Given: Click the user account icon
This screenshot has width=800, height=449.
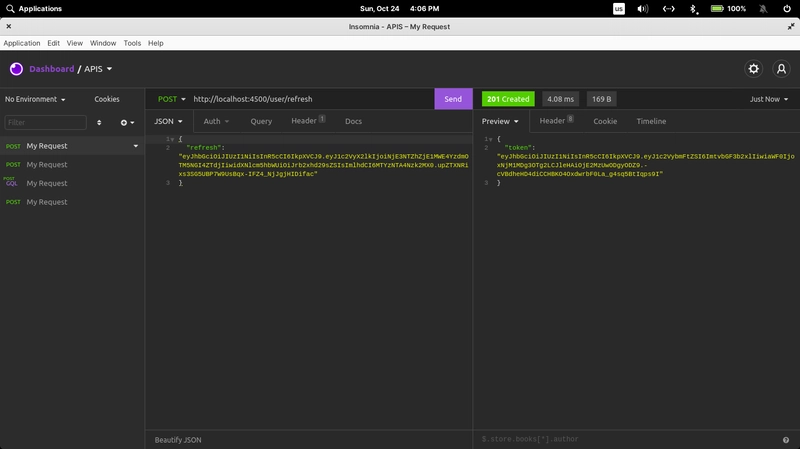Looking at the screenshot, I should point(782,69).
